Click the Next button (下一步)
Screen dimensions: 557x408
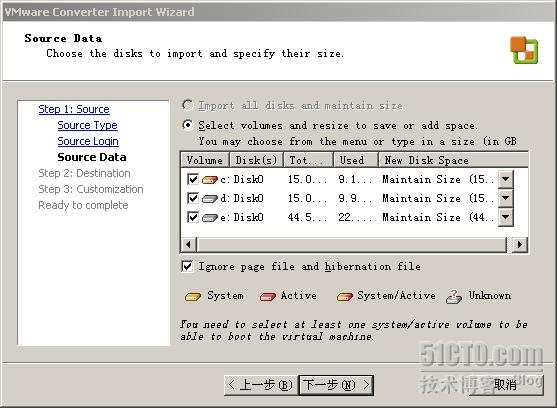coord(336,385)
